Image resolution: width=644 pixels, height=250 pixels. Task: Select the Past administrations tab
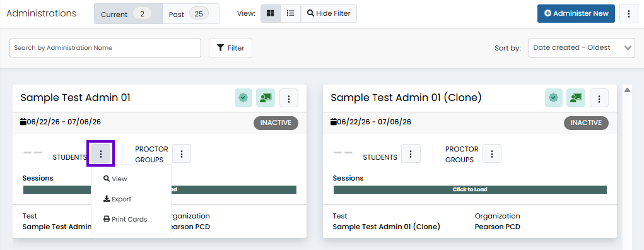pyautogui.click(x=190, y=14)
